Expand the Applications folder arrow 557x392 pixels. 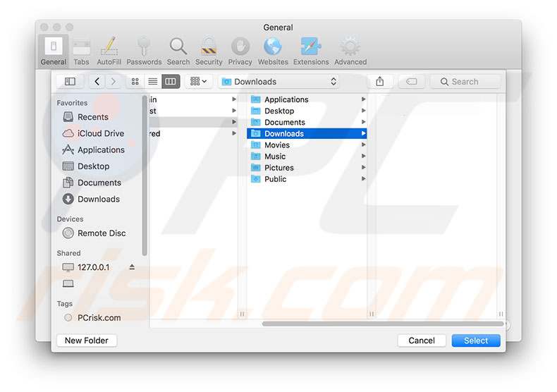point(363,99)
